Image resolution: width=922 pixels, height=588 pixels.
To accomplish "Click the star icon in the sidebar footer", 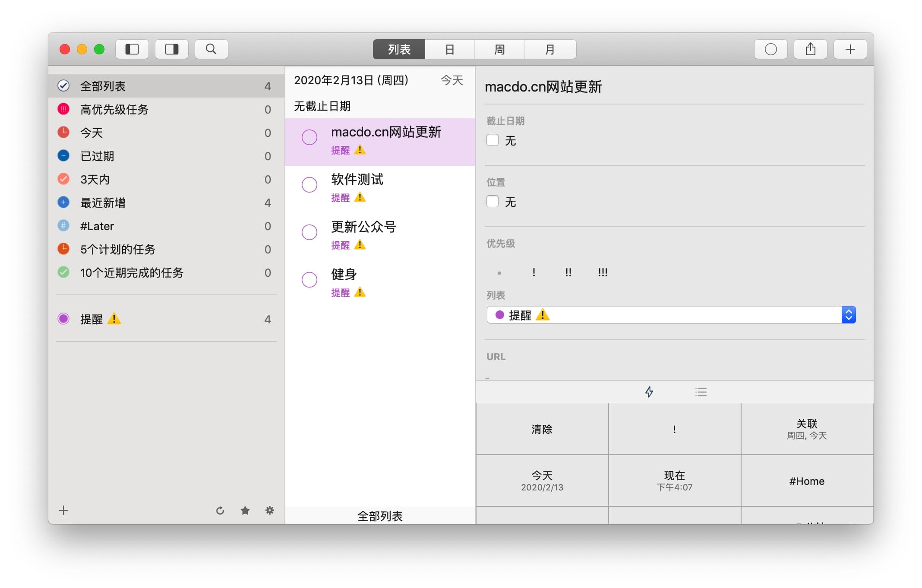I will (245, 511).
